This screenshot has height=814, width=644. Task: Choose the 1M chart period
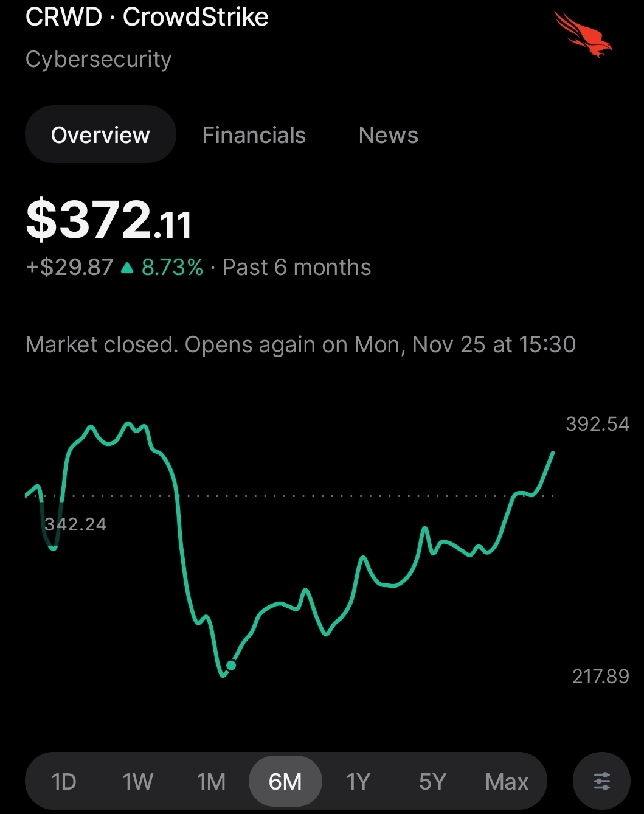coord(211,781)
